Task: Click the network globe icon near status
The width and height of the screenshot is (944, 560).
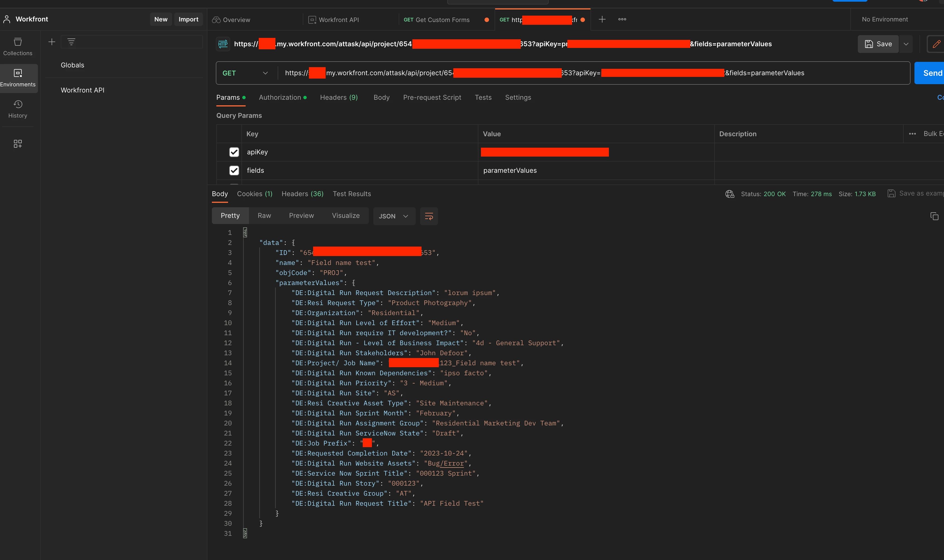Action: point(730,194)
